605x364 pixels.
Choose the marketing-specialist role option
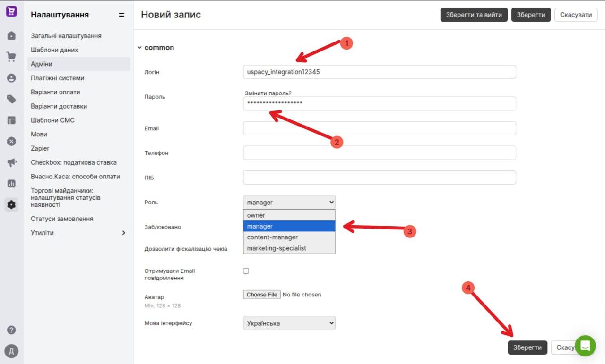289,248
